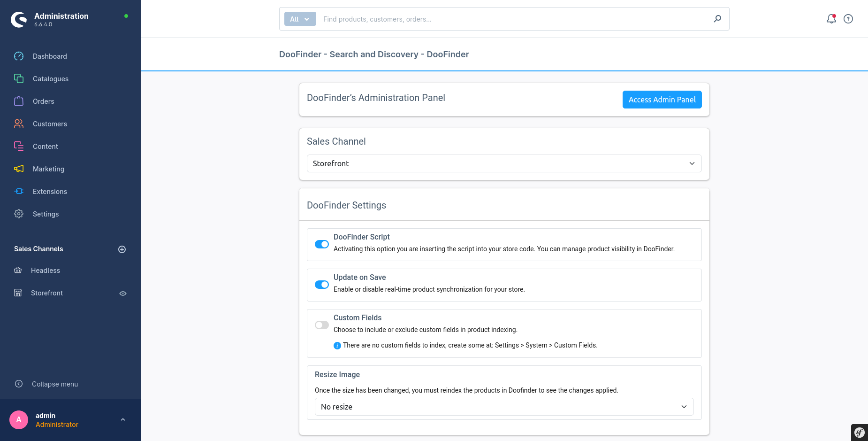Image resolution: width=868 pixels, height=441 pixels.
Task: Disable the DooFinder Script toggle
Action: pos(322,244)
